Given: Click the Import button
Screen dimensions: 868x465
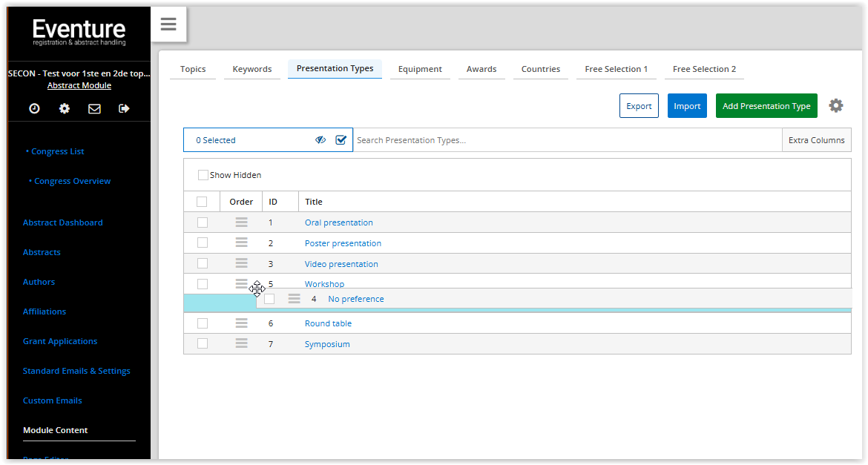Looking at the screenshot, I should (687, 106).
